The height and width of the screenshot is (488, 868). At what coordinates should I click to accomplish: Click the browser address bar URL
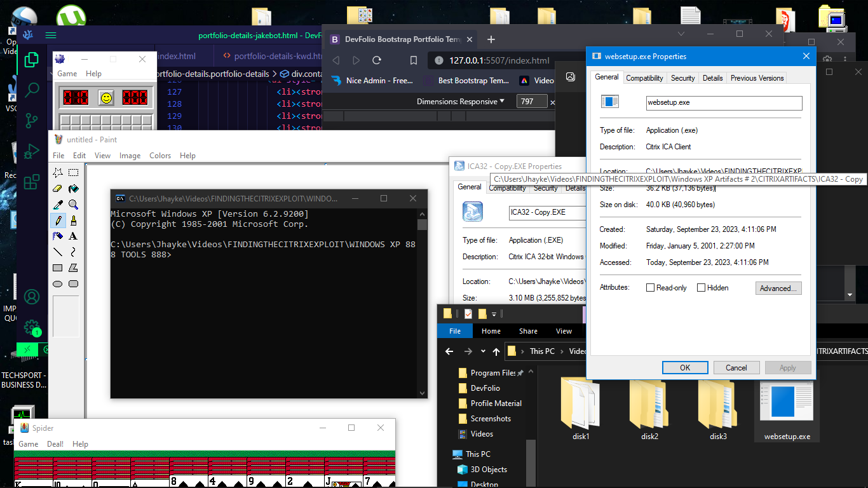pos(499,60)
